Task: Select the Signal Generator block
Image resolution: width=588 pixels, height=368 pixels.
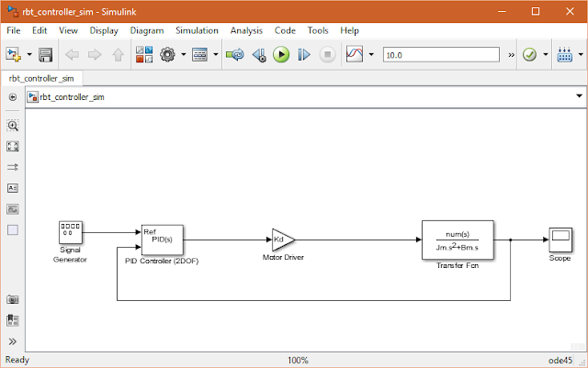Action: coord(71,232)
